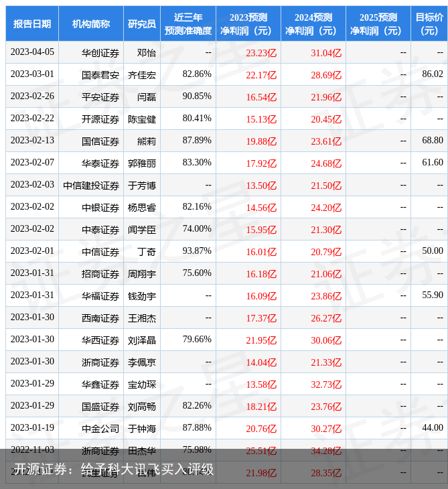Select researcher 刘高畅

[x=142, y=407]
